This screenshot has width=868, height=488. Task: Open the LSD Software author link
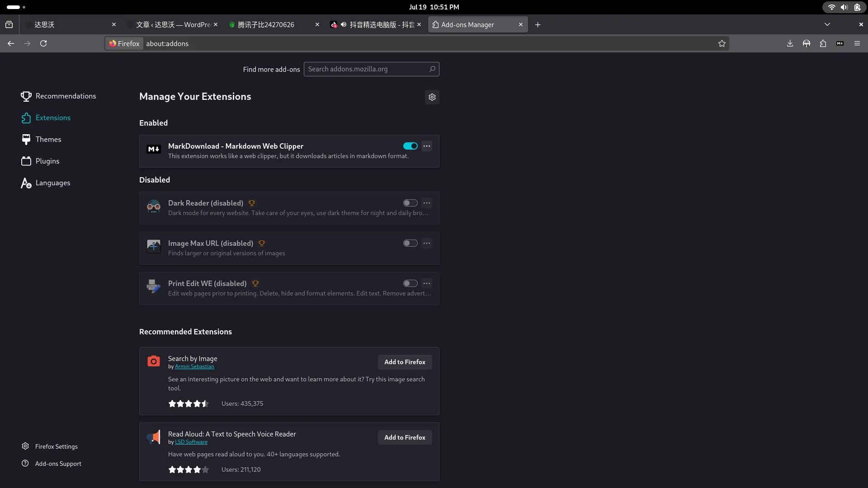click(191, 442)
